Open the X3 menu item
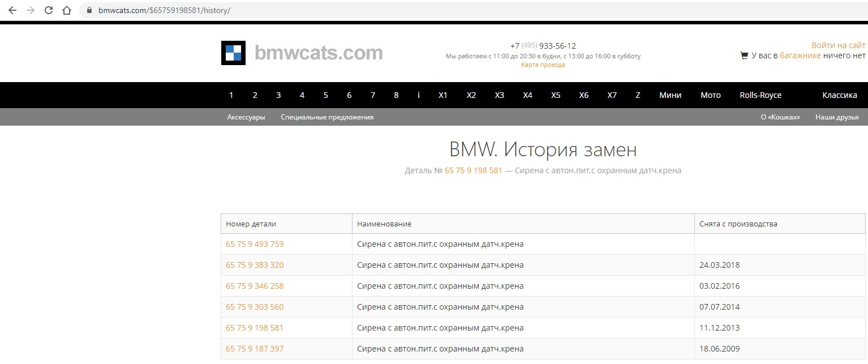Screen dimensions: 868x364 (500, 95)
